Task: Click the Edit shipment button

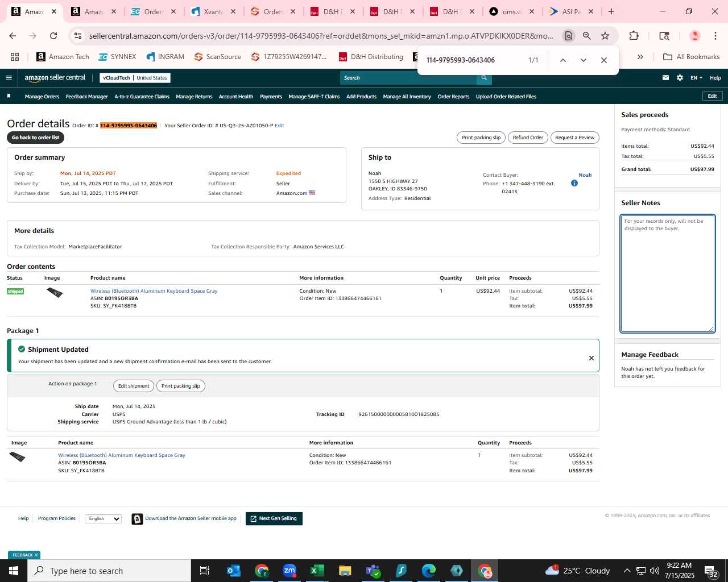Action: (134, 386)
